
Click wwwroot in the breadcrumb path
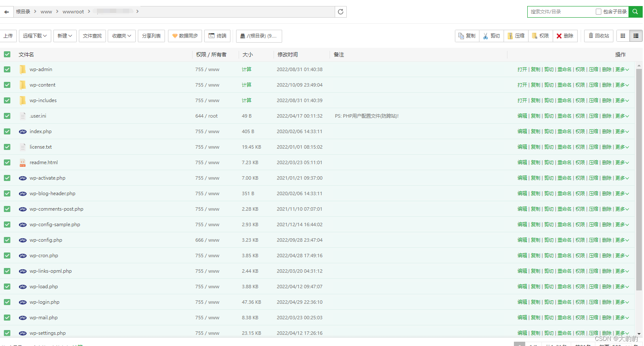(73, 12)
